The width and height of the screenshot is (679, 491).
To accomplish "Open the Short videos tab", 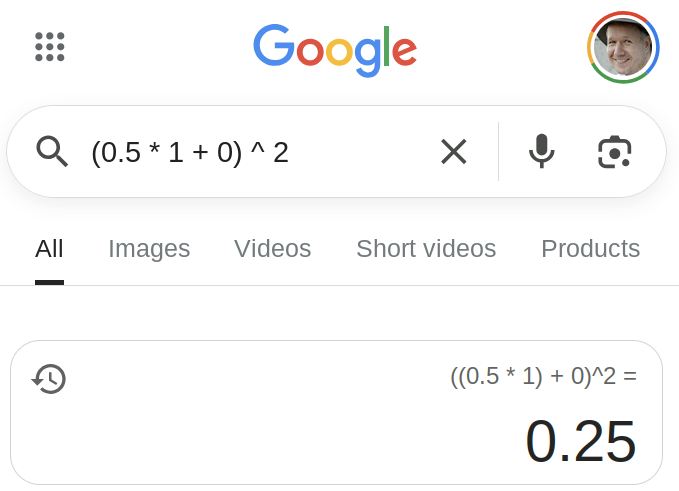I will tap(426, 249).
